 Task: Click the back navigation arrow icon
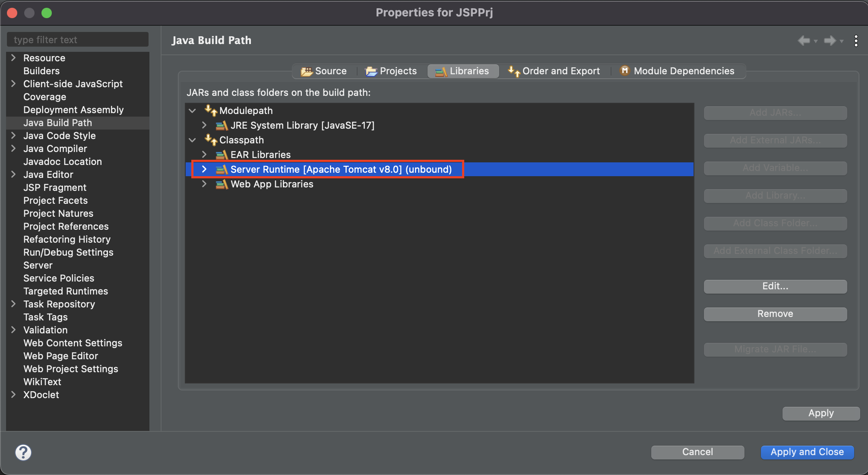pos(804,41)
